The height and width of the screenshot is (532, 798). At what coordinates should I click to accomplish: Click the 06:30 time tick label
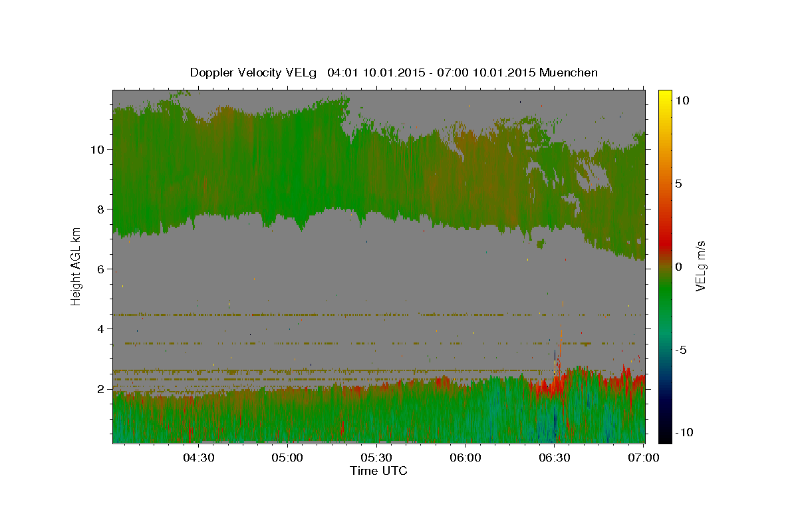click(555, 458)
